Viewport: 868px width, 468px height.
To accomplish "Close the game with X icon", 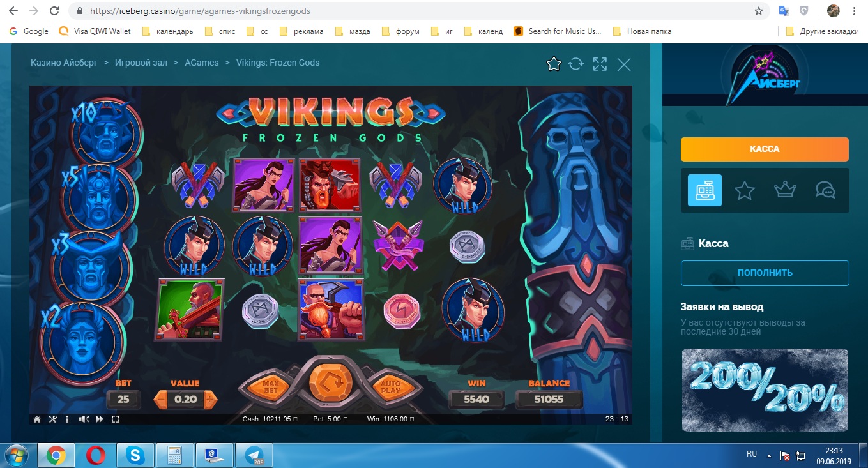I will [x=624, y=64].
